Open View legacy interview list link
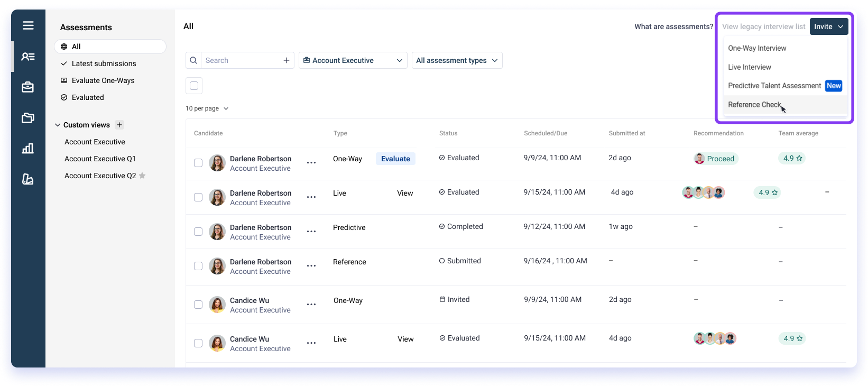868x386 pixels. point(764,26)
